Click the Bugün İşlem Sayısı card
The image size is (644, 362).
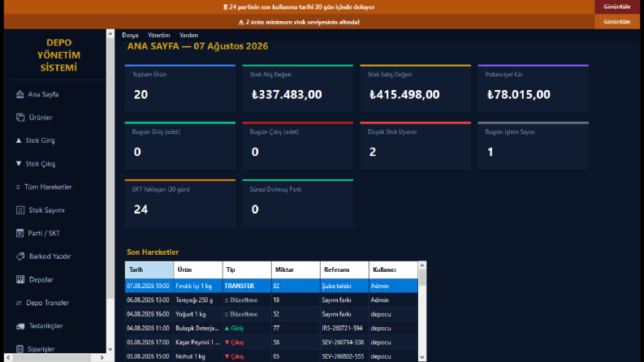pyautogui.click(x=533, y=146)
